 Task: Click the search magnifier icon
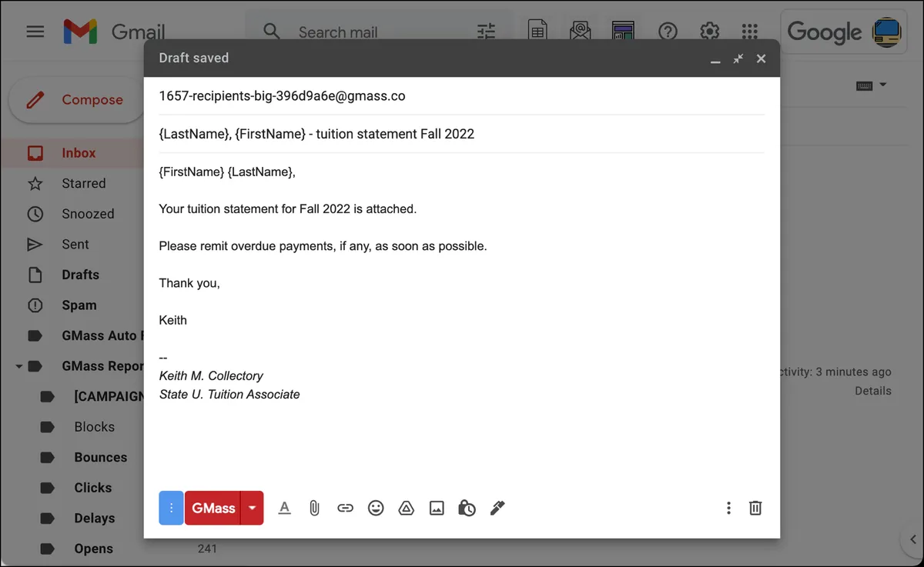click(271, 32)
